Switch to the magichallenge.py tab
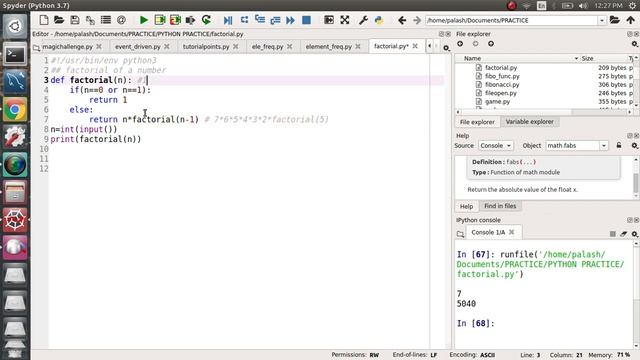640x360 pixels. click(67, 47)
